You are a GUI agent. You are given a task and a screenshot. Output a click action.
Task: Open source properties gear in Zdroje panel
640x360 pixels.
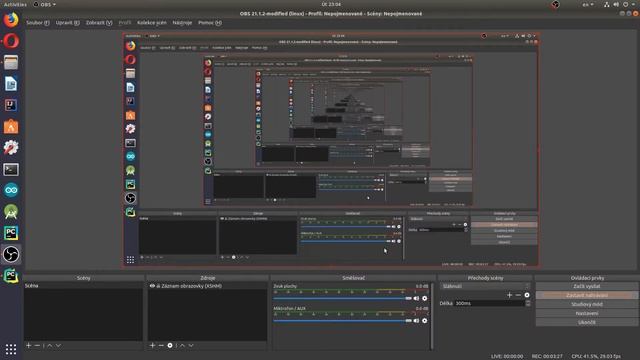(x=170, y=345)
